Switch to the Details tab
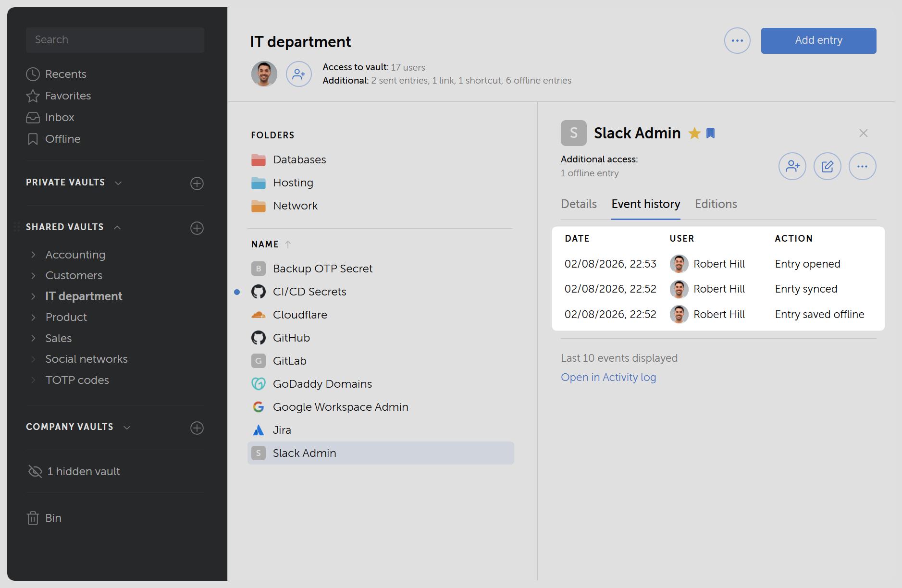This screenshot has height=588, width=902. [579, 204]
